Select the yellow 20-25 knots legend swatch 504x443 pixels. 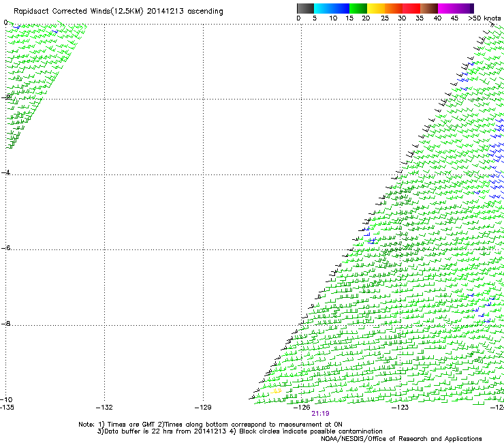(376, 8)
